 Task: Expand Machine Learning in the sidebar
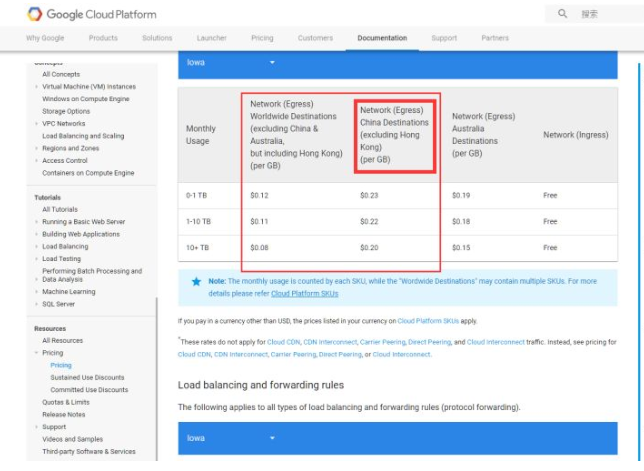(x=69, y=292)
